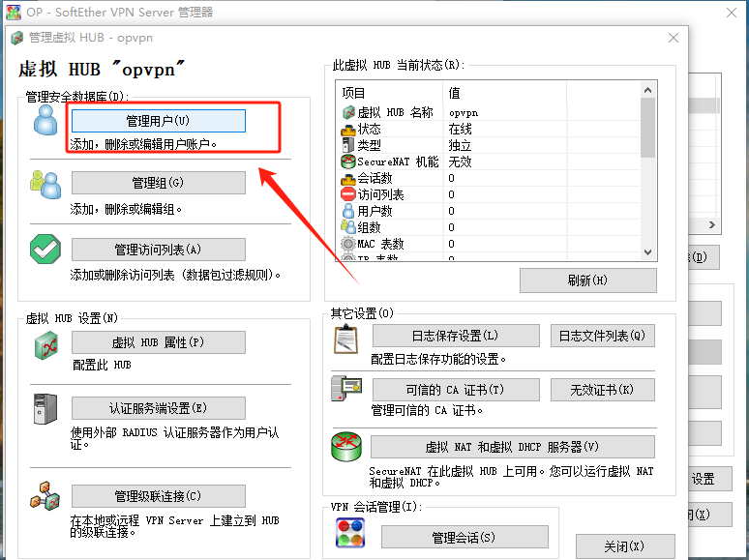
Task: Click the clipboard log icon beside 日志保存设置
Action: click(346, 339)
